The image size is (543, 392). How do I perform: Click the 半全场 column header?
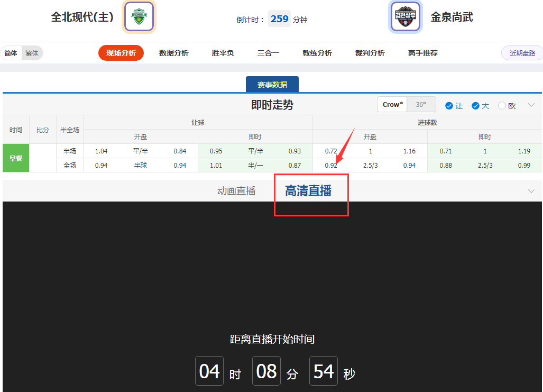[70, 130]
